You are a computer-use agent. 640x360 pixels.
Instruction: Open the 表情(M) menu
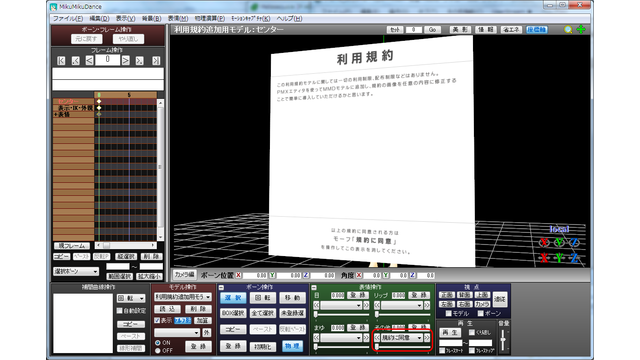(x=178, y=19)
